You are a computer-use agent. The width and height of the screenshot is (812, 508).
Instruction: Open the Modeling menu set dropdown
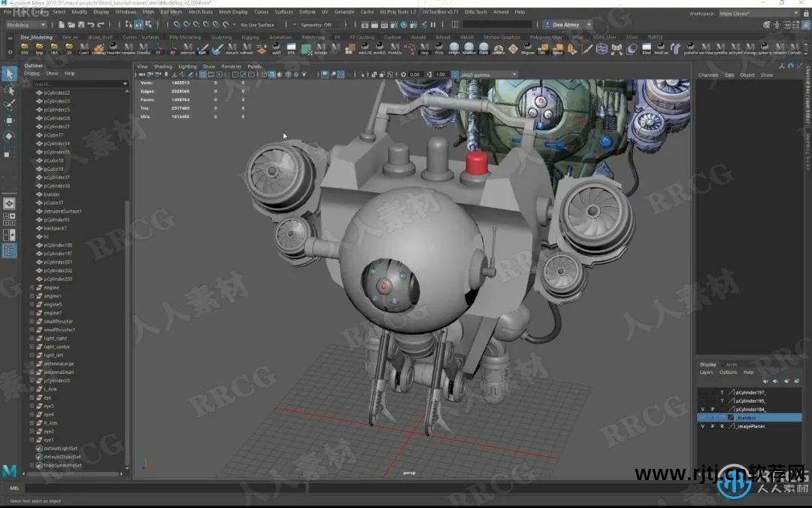click(x=27, y=25)
